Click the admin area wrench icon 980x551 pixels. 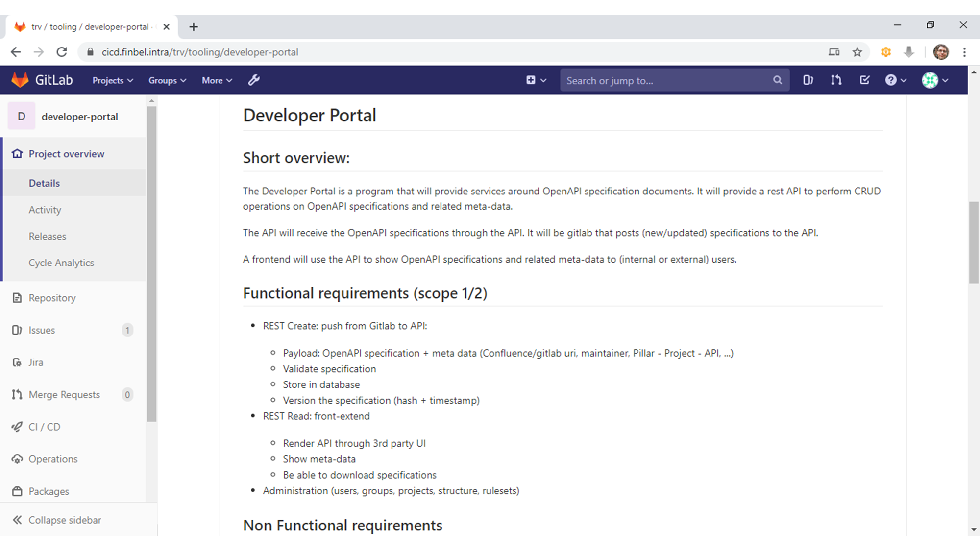(253, 80)
